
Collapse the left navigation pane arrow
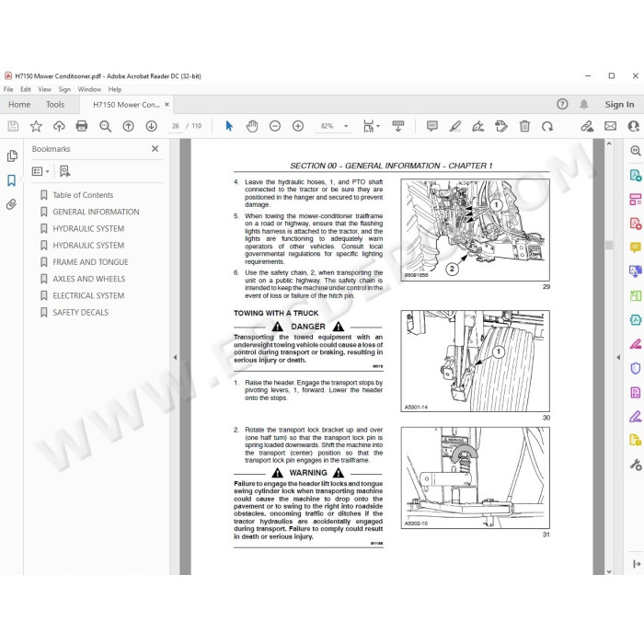(x=175, y=357)
